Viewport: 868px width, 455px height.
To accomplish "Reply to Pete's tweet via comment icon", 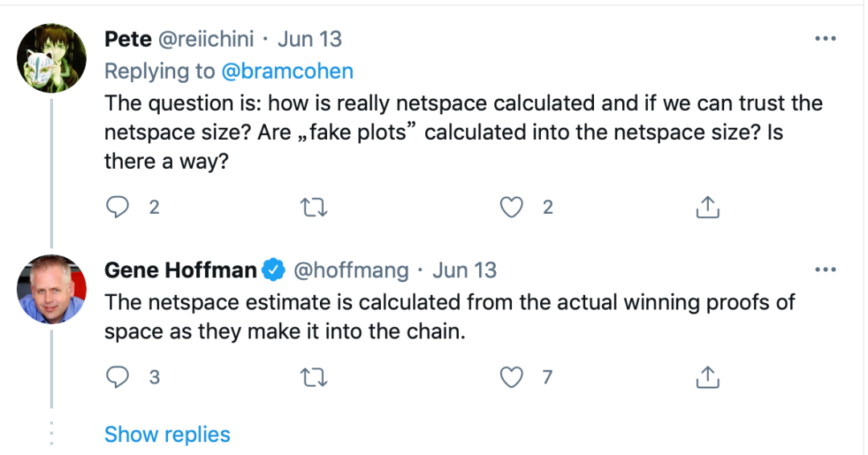I will point(117,207).
